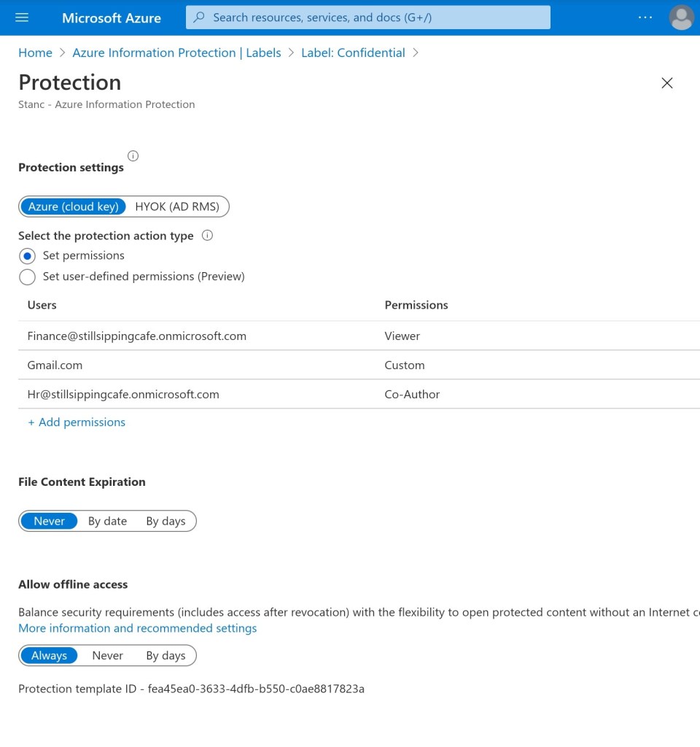The height and width of the screenshot is (747, 700).
Task: Select Set permissions radio button
Action: (x=27, y=256)
